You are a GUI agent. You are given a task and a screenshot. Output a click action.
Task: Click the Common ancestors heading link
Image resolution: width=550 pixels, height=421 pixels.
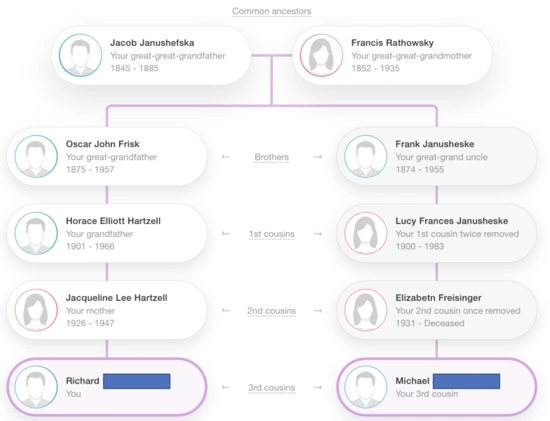pyautogui.click(x=271, y=11)
